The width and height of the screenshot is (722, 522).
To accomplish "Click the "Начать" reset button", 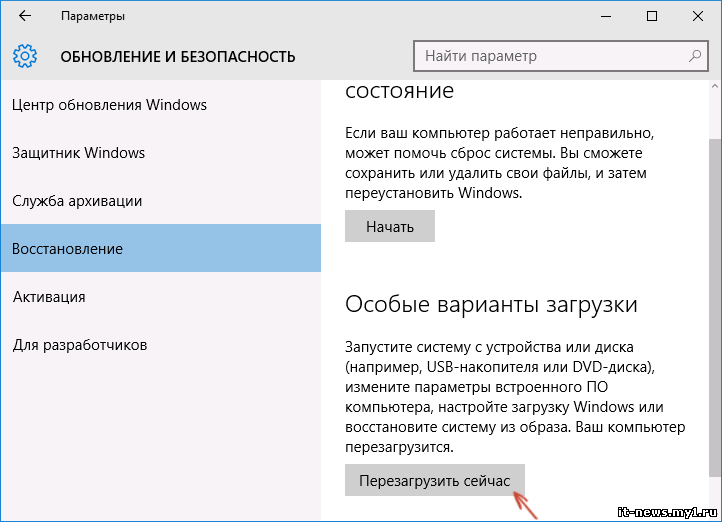I will coord(390,226).
